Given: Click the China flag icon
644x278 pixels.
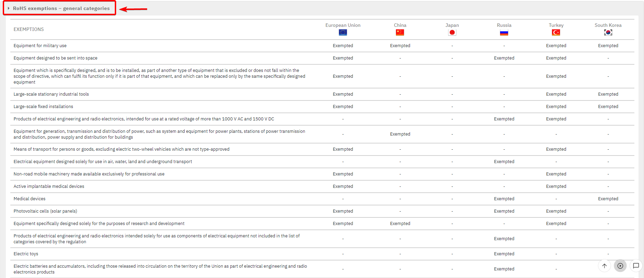Looking at the screenshot, I should pyautogui.click(x=400, y=32).
